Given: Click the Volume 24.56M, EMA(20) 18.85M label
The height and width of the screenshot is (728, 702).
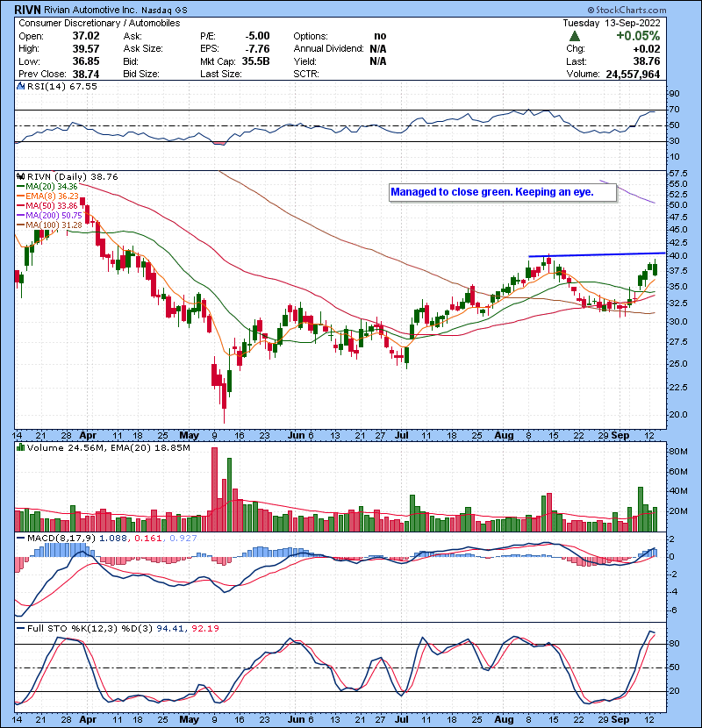Looking at the screenshot, I should [108, 448].
